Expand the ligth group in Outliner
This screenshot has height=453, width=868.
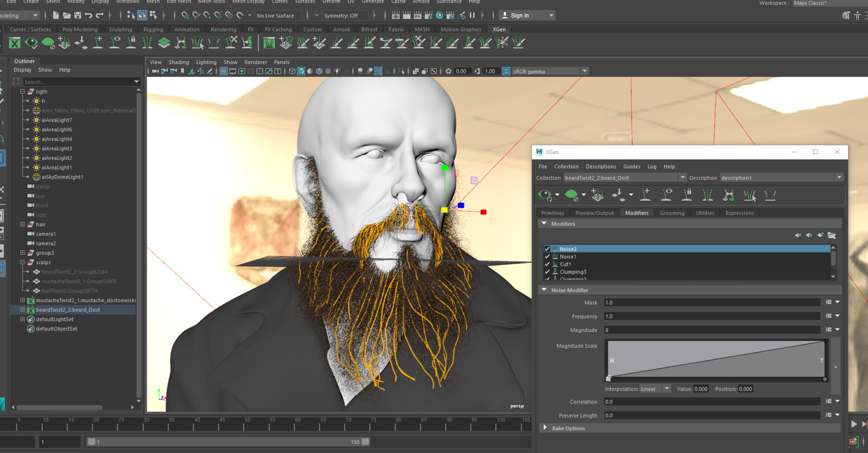[x=22, y=91]
